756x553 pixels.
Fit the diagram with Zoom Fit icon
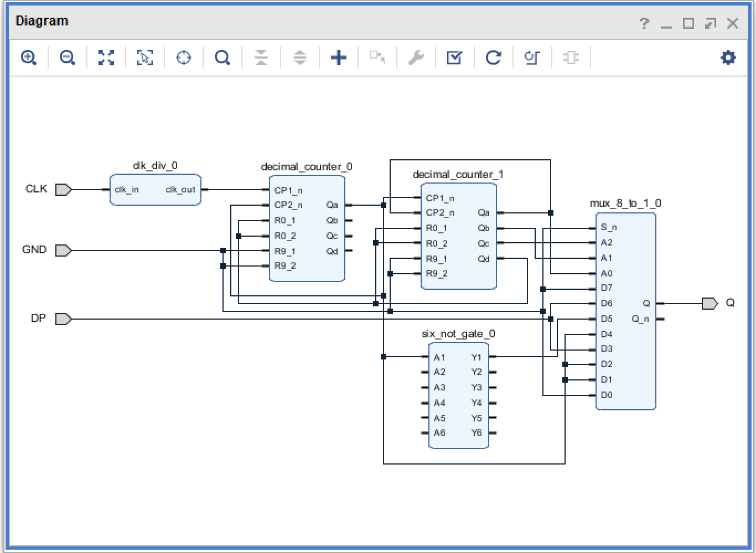(106, 58)
